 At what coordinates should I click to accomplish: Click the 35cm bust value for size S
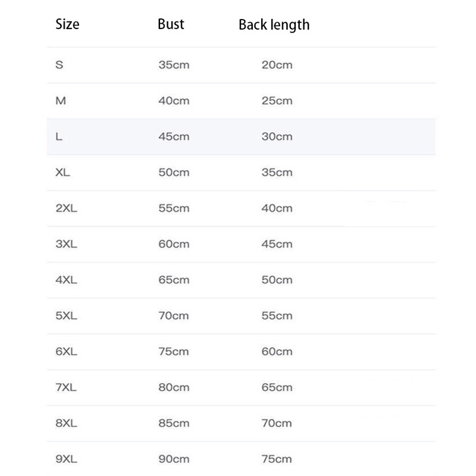pos(174,65)
